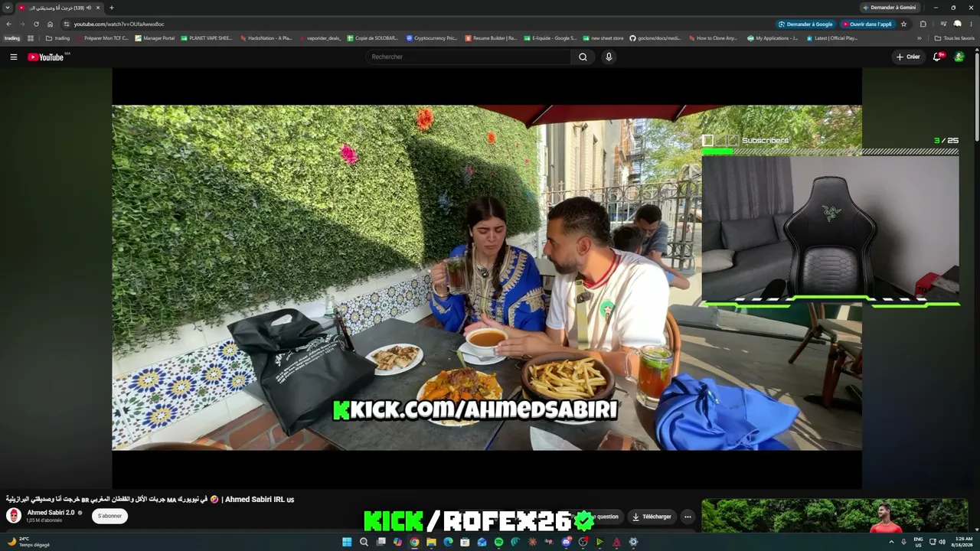Start voice search with the microphone
The image size is (980, 551).
pyautogui.click(x=609, y=57)
